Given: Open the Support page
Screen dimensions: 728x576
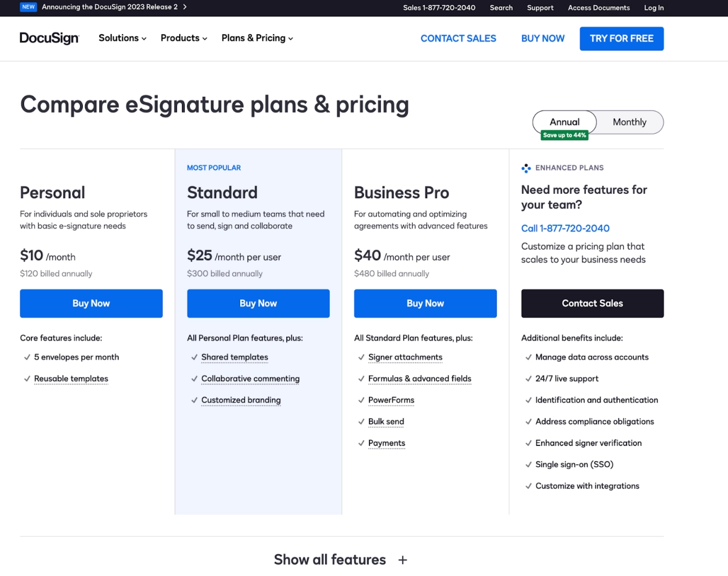Looking at the screenshot, I should 540,8.
